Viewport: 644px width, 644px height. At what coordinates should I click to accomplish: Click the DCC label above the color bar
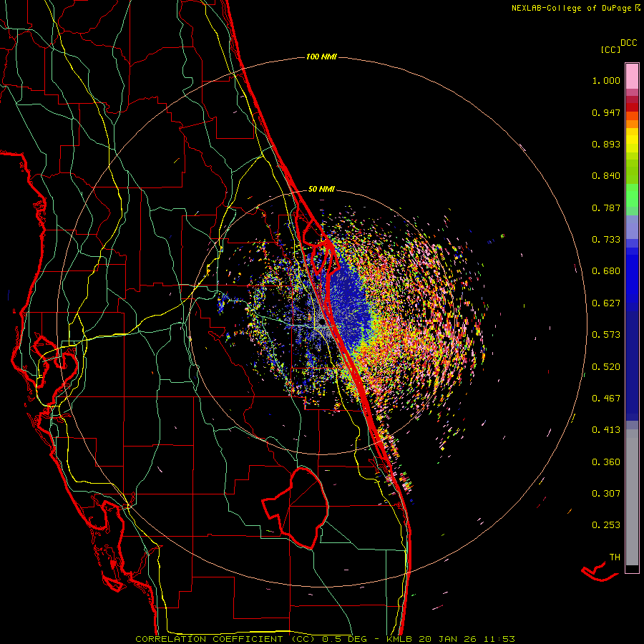(629, 43)
